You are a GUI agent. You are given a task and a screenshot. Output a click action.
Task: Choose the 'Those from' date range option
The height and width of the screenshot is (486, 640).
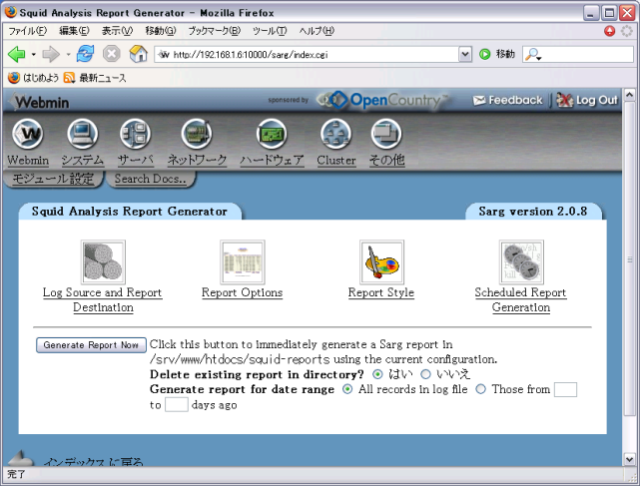tap(481, 389)
